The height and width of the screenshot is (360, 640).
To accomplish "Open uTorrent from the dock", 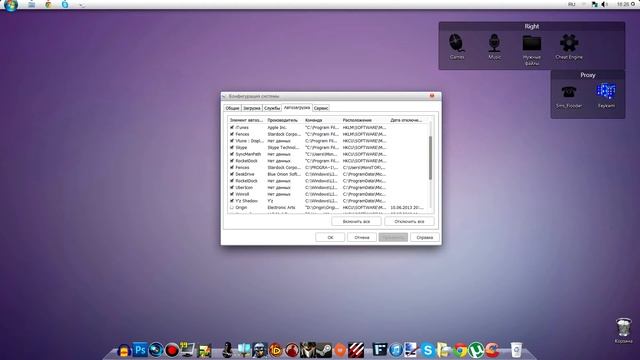I will pos(476,350).
